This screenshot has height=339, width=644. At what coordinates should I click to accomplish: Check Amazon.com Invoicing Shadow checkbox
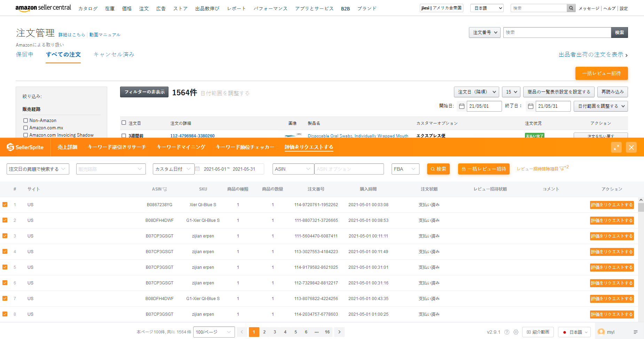[x=25, y=135]
